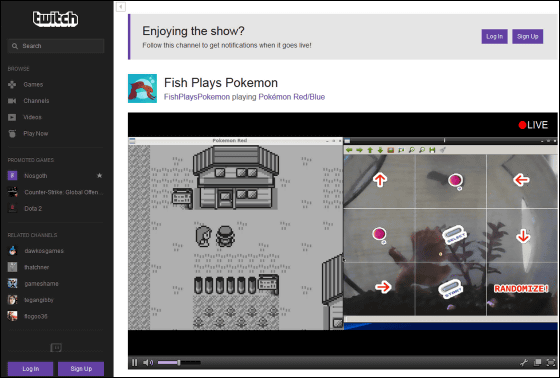The width and height of the screenshot is (560, 378).
Task: Click the Videos film icon
Action: (12, 117)
